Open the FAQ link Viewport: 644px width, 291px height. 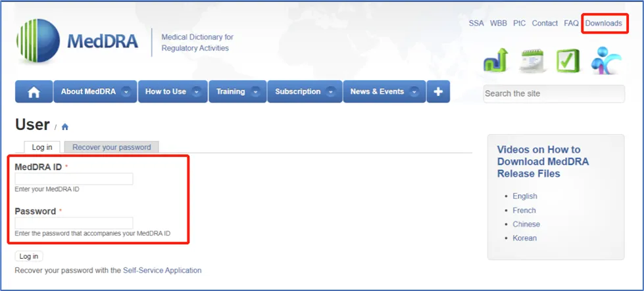(571, 24)
